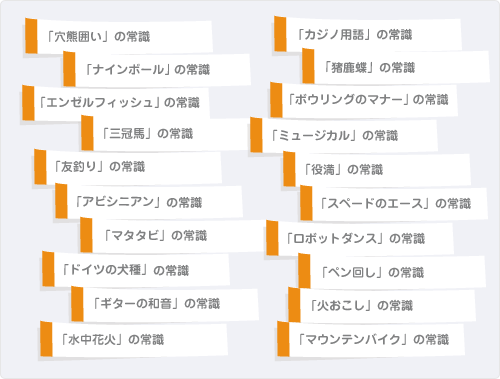Click 「ドイツの犬種」の常識 entry
Image resolution: width=500 pixels, height=379 pixels.
136,269
